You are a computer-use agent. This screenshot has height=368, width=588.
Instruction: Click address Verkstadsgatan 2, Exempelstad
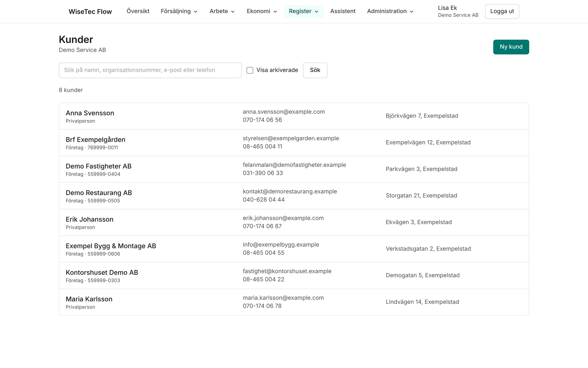[428, 249]
